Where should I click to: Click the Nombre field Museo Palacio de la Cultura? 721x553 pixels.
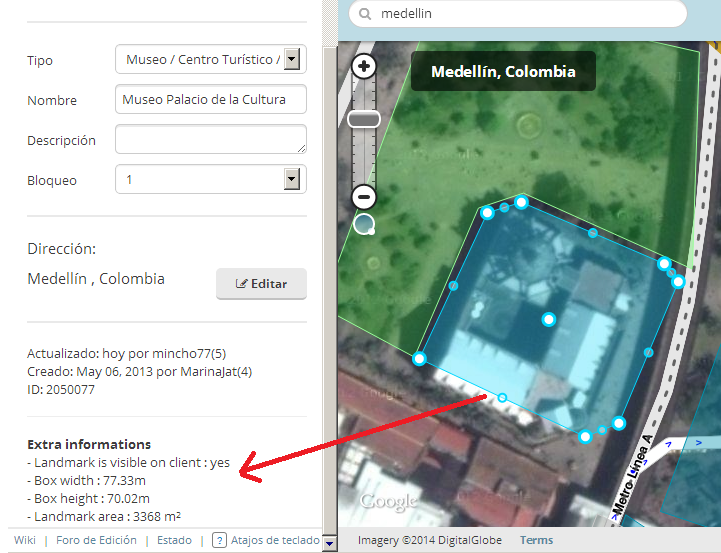[x=211, y=99]
